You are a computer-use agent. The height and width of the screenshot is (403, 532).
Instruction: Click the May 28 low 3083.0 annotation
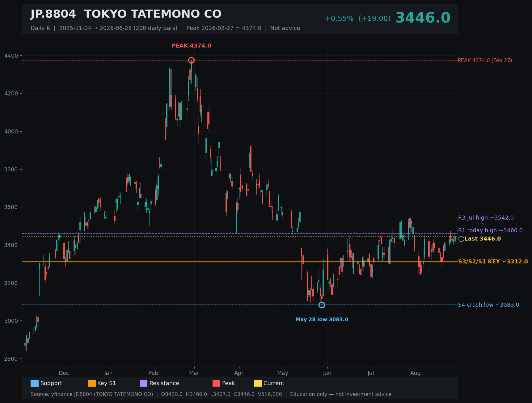point(322,319)
